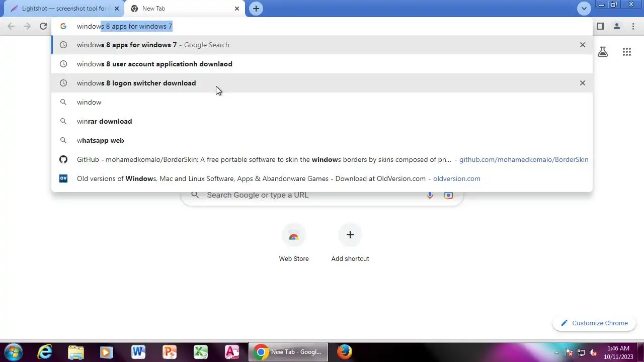Image resolution: width=644 pixels, height=362 pixels.
Task: Open the Chrome profile icon
Action: [x=617, y=26]
